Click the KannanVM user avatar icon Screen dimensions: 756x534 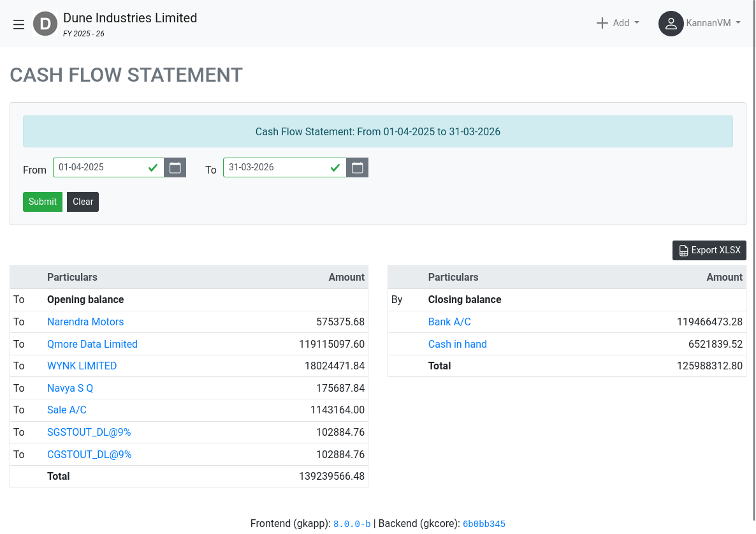(671, 24)
